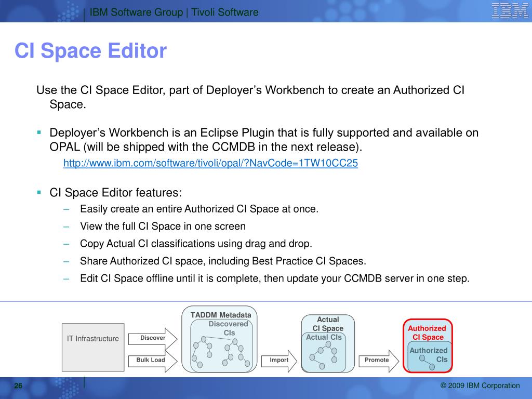
Task: Click 'View the full CI Space in one screen'
Action: coord(163,227)
